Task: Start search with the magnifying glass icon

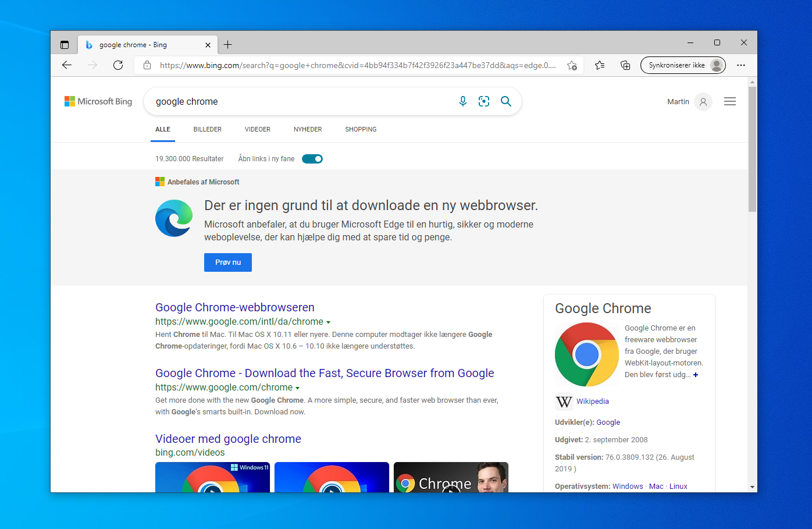Action: pyautogui.click(x=505, y=101)
